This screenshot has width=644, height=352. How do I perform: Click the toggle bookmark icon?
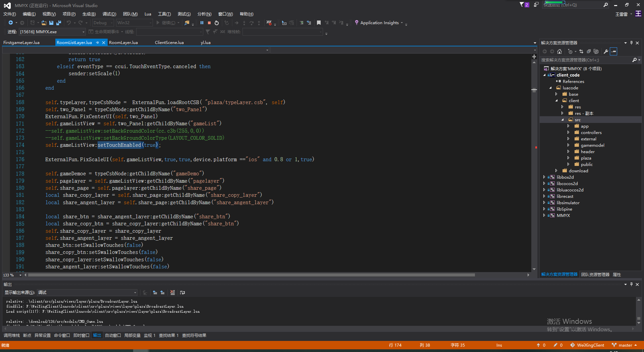pyautogui.click(x=319, y=23)
